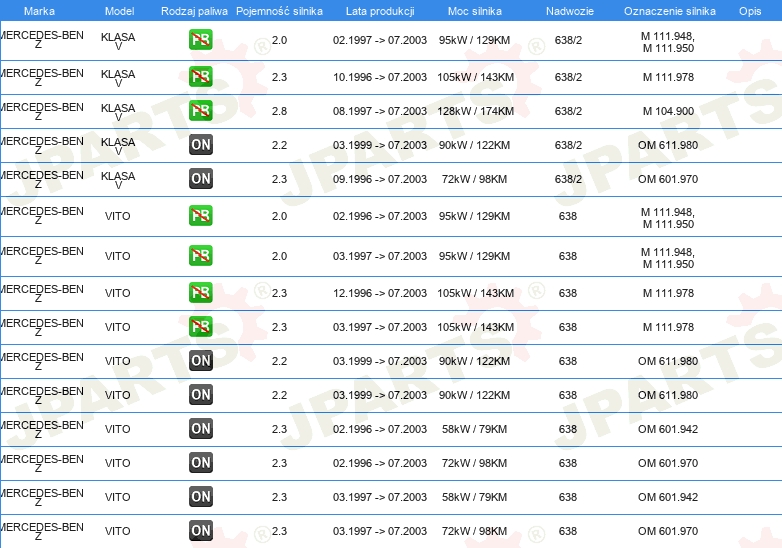
Task: Click "58kW / 79KM" in Vito row dated 02.1996
Action: click(x=474, y=429)
